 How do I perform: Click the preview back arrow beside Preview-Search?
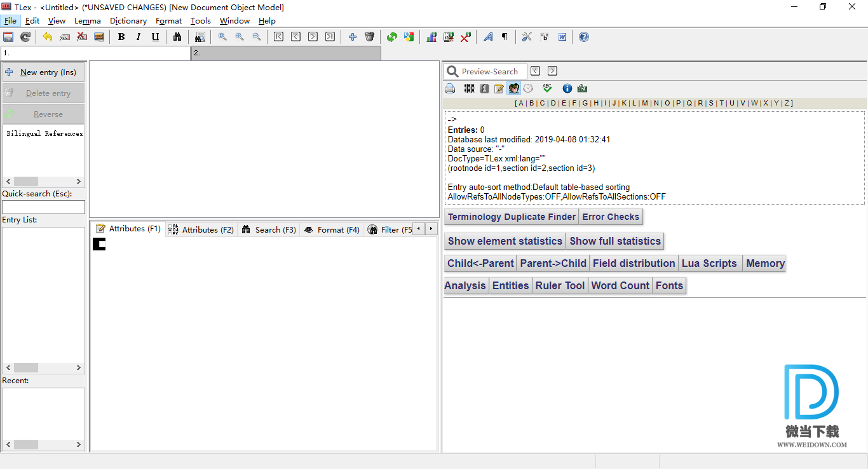535,71
